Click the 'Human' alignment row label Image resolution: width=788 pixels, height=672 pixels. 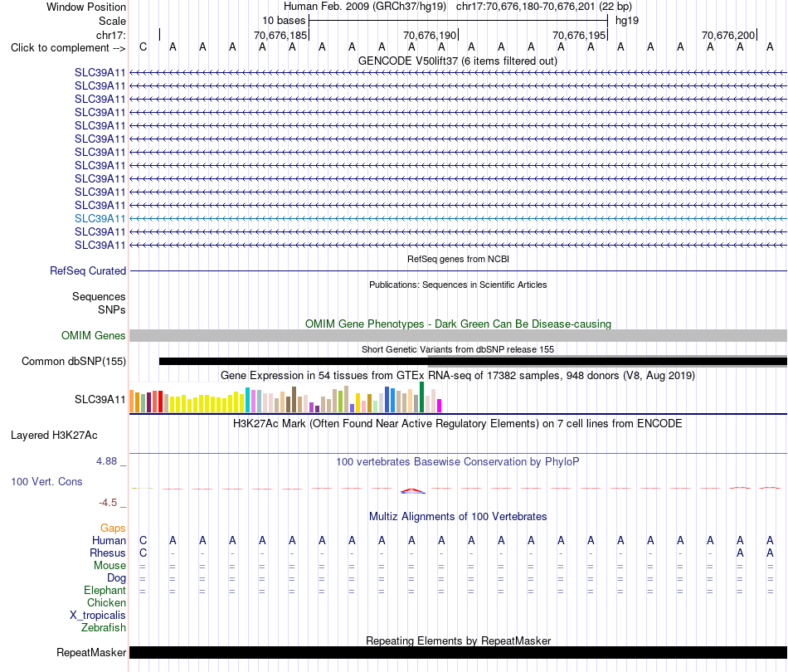coord(109,540)
